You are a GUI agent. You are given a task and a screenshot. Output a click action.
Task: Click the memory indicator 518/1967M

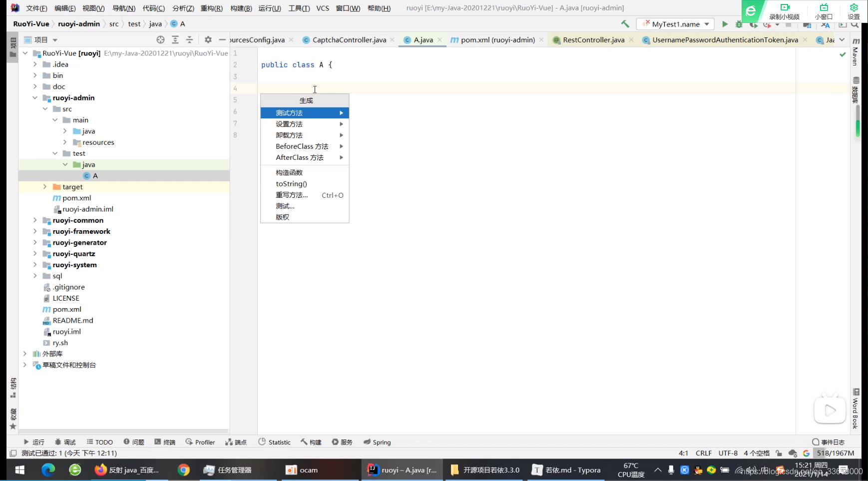[836, 454]
